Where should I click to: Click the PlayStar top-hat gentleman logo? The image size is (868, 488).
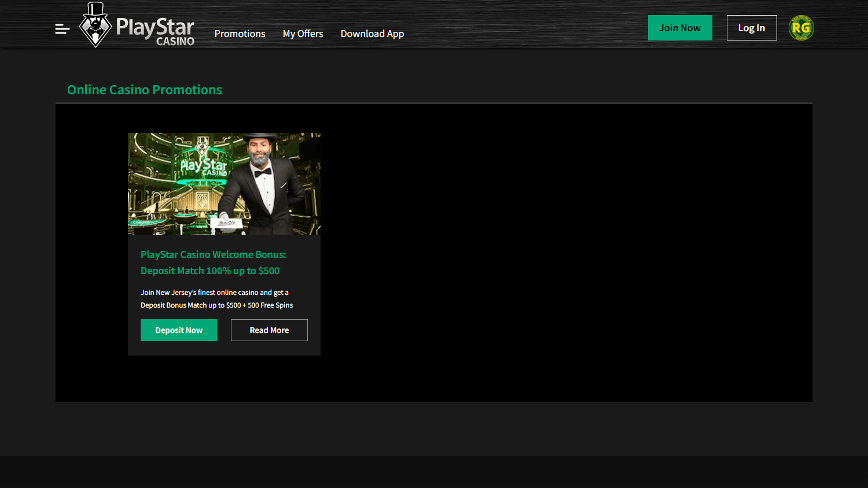[94, 25]
